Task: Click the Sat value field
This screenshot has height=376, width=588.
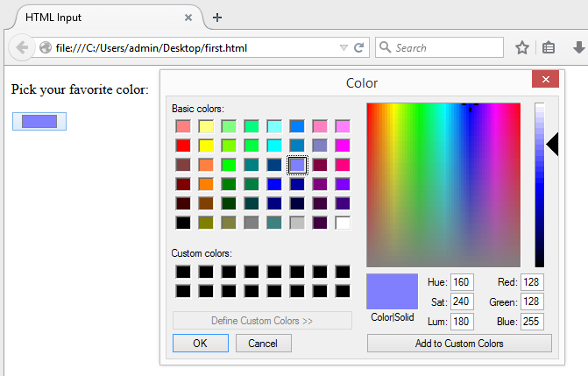Action: point(462,302)
